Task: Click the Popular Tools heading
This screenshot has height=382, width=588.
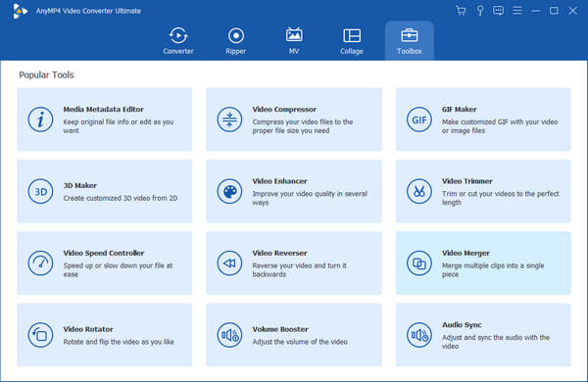Action: click(x=46, y=75)
